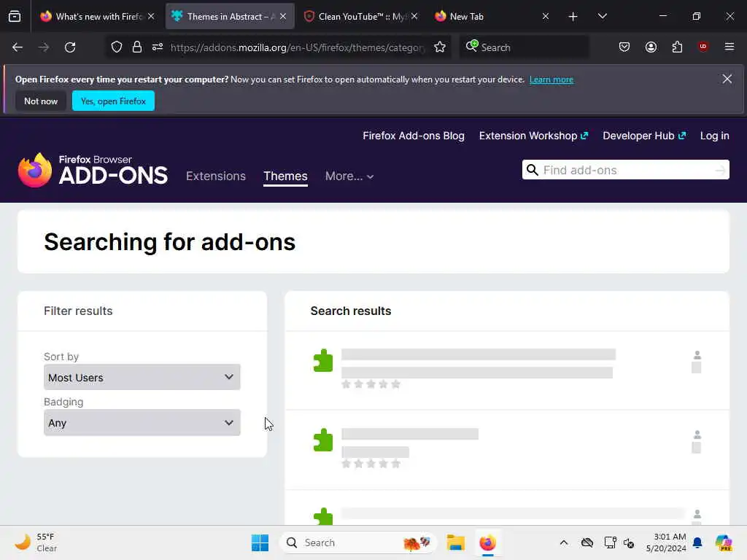
Task: Click the Firefox Search box in toolbar
Action: (524, 47)
